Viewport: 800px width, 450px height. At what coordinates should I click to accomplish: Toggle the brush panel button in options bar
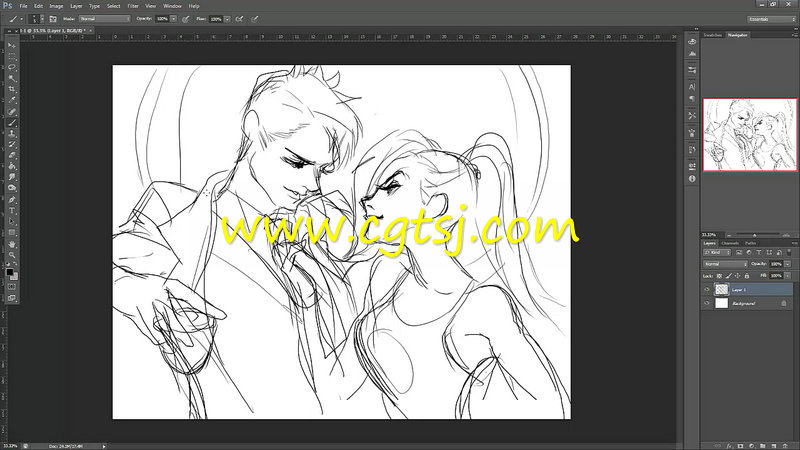tap(53, 19)
